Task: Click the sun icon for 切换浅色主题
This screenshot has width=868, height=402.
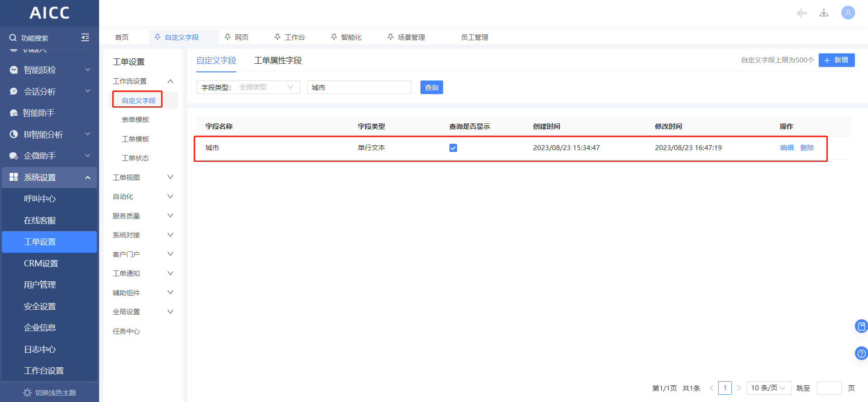Action: coord(27,393)
